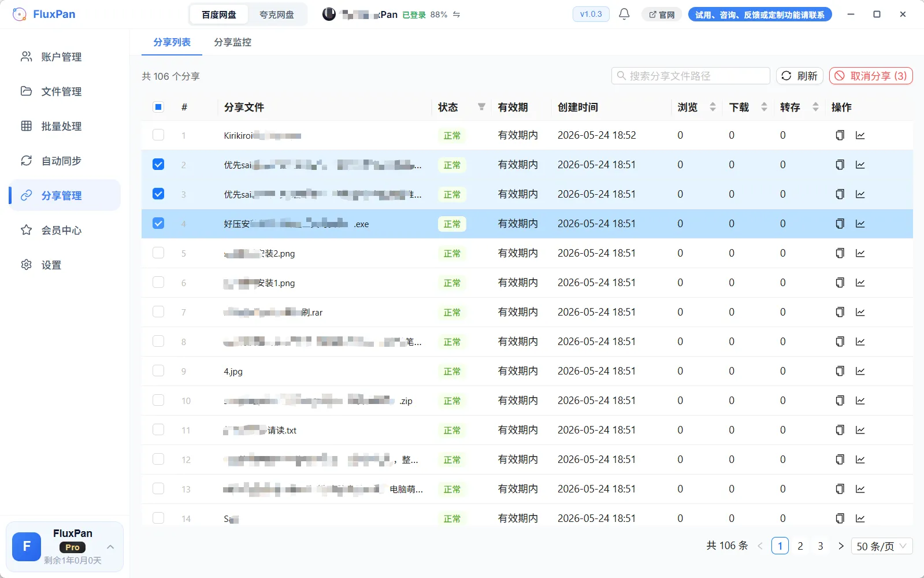Screen dimensions: 924x578
Task: Check the row 1 Kirikiroi checkbox
Action: pyautogui.click(x=158, y=135)
